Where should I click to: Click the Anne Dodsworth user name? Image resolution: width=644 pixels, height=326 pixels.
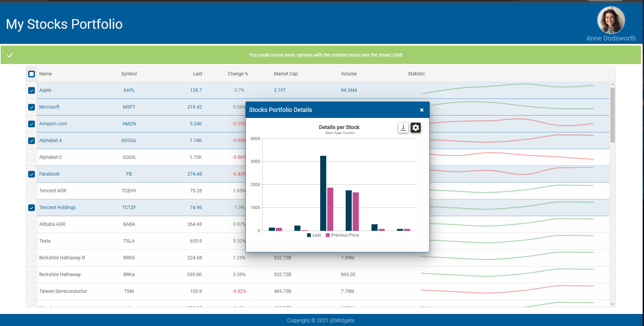tap(611, 38)
